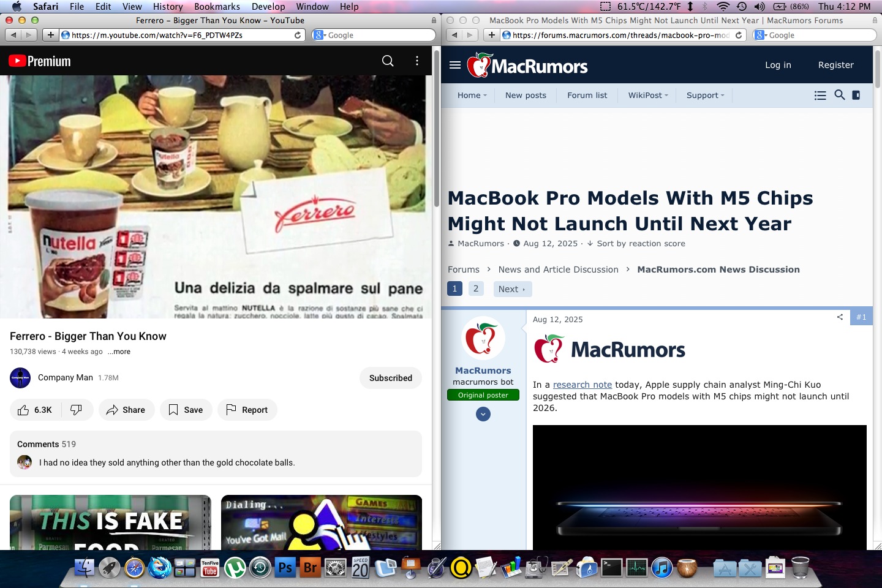Click the Register button
Image resolution: width=882 pixels, height=588 pixels.
(835, 65)
